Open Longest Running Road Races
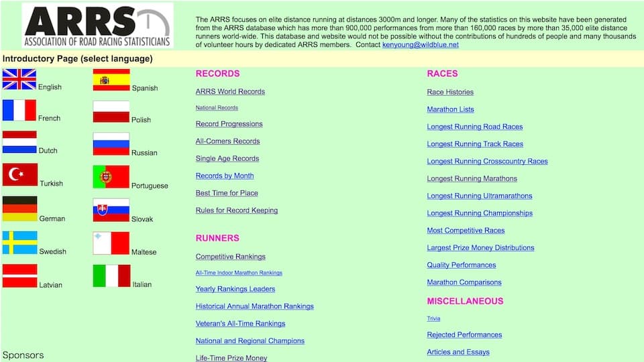 pos(475,127)
